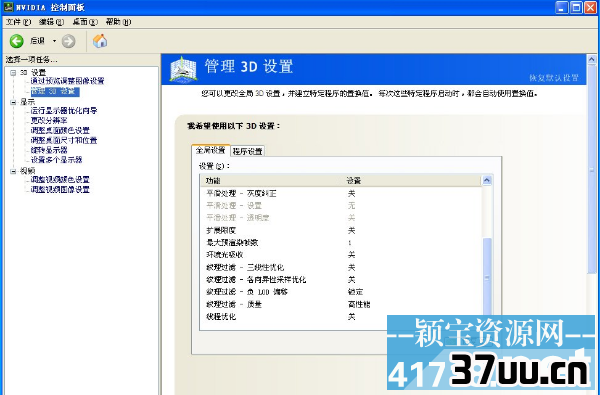Open the 帮助(H) menu
Screen dimensions: 600x395
pyautogui.click(x=118, y=22)
